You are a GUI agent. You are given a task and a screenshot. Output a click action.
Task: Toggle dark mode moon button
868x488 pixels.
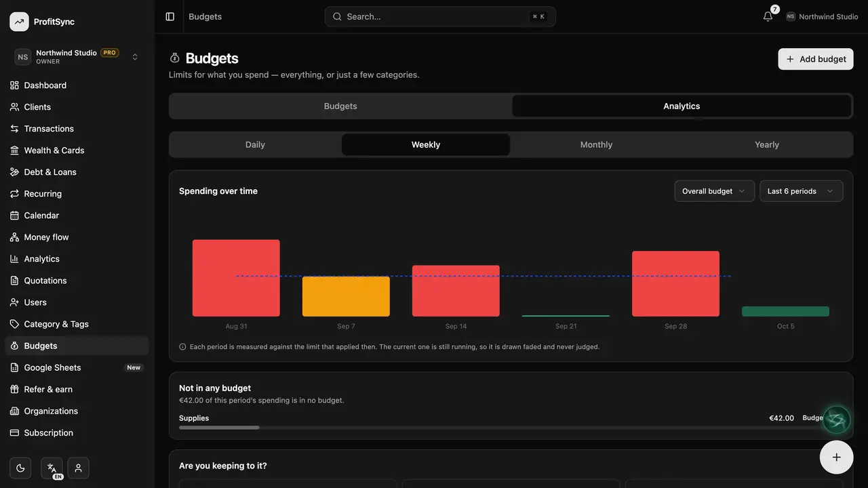tap(20, 468)
